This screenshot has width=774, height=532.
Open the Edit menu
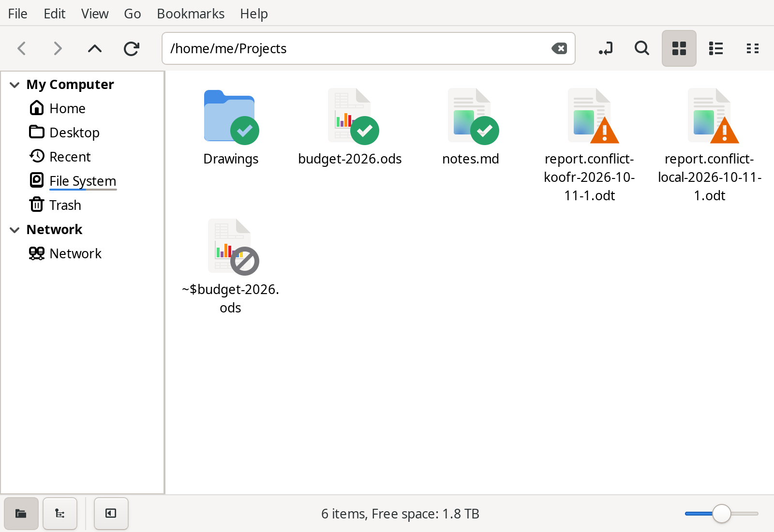pyautogui.click(x=55, y=14)
